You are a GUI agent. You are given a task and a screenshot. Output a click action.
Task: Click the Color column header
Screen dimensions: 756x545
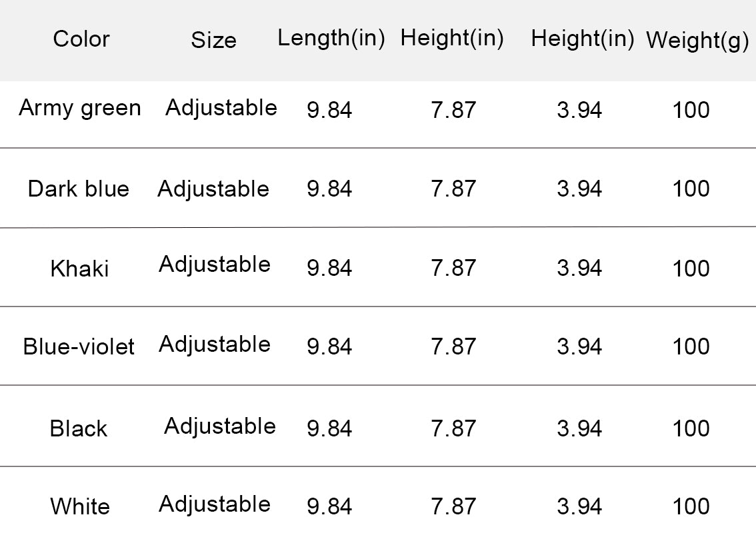pyautogui.click(x=81, y=39)
